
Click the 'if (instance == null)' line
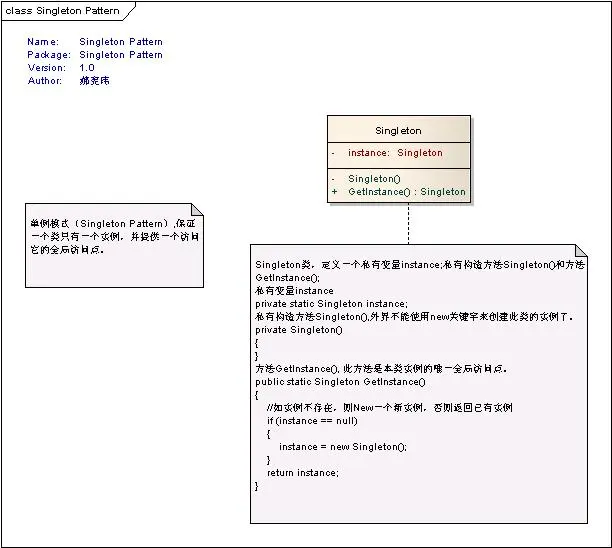[x=312, y=421]
